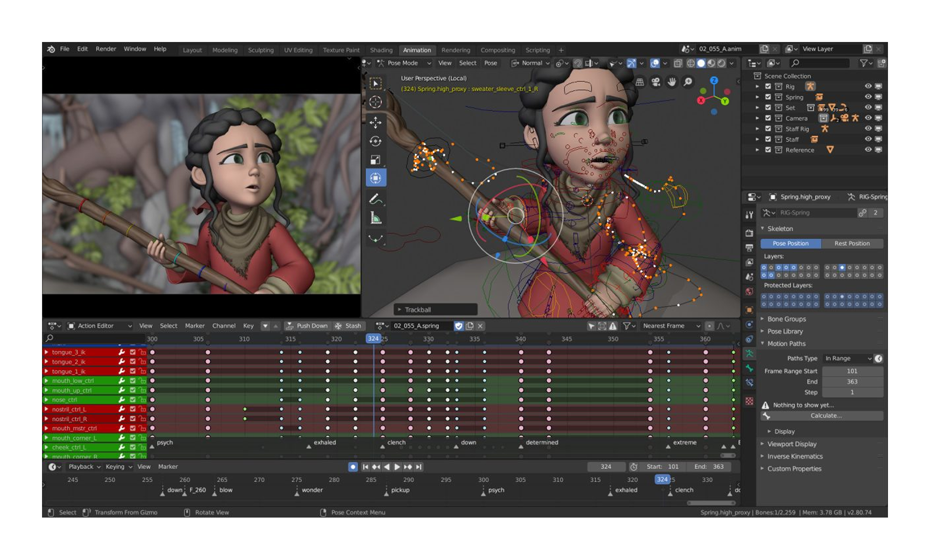This screenshot has height=560, width=930.
Task: Toggle perspective grid icon in viewport
Action: pyautogui.click(x=640, y=82)
